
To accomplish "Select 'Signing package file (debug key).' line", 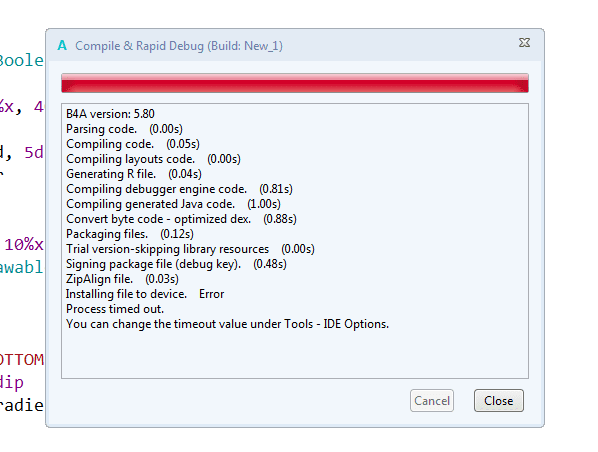I will pyautogui.click(x=176, y=264).
